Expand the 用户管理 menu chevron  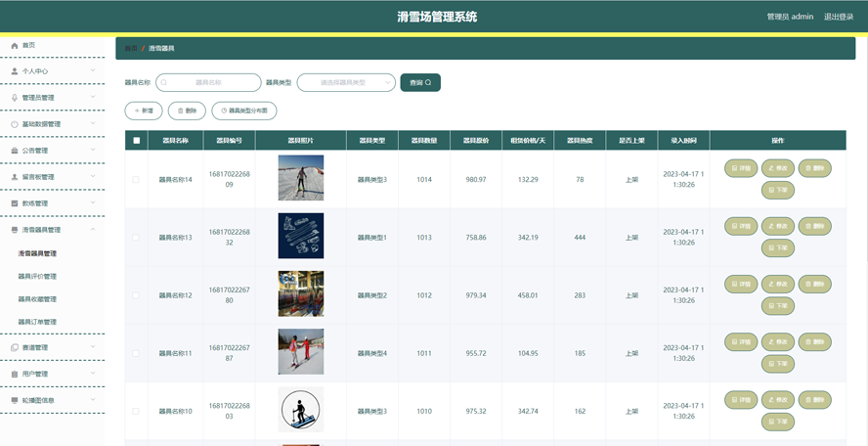coord(93,373)
